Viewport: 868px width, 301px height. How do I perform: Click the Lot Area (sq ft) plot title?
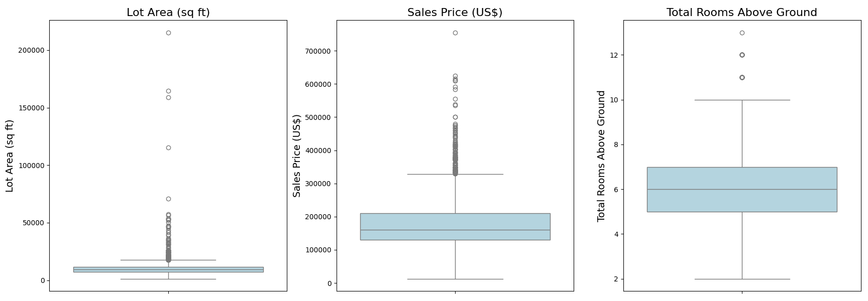point(168,13)
